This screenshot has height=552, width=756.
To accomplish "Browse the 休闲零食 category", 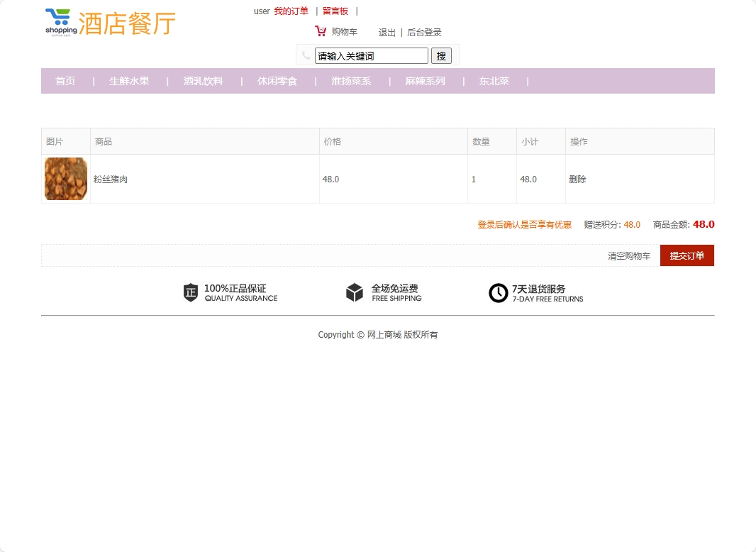I will [x=277, y=81].
